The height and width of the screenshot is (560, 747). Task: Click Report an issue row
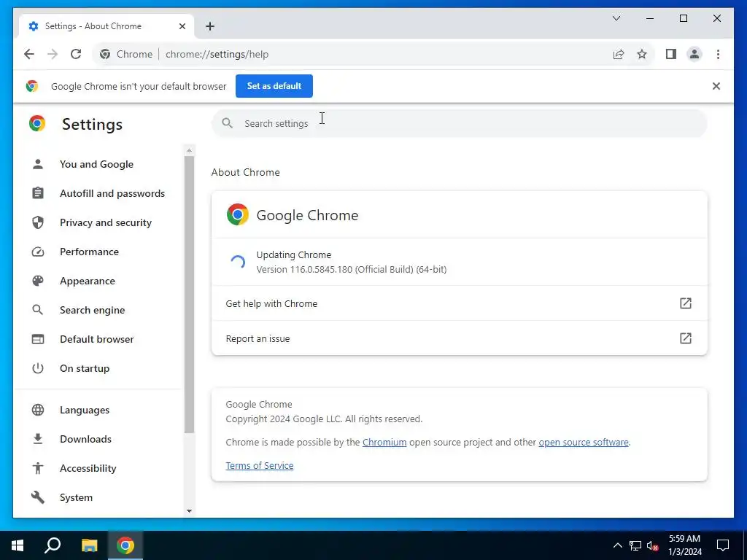[x=460, y=338]
